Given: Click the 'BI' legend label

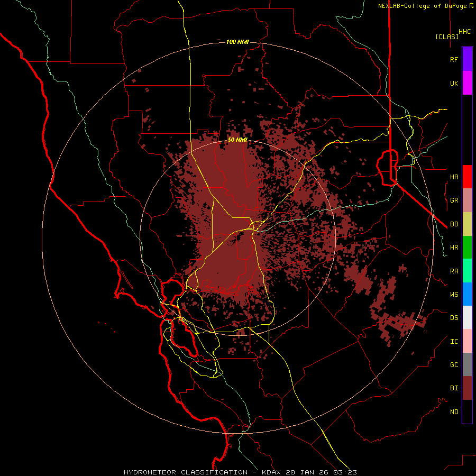Looking at the screenshot, I should click(454, 388).
